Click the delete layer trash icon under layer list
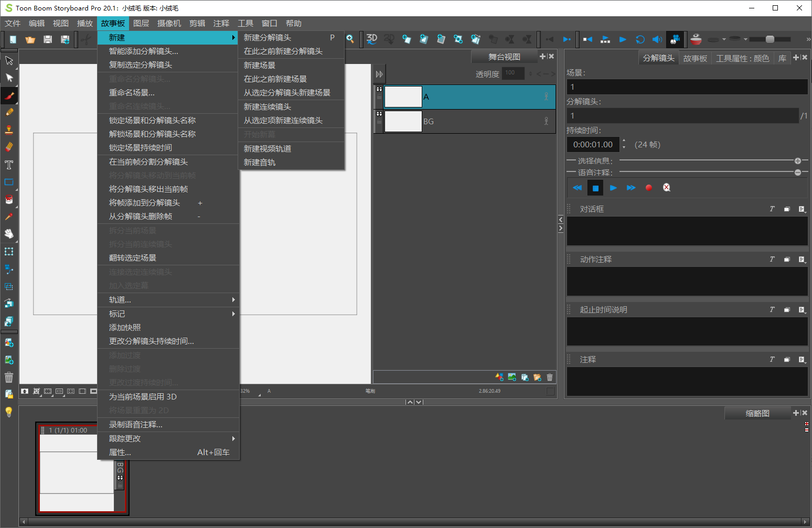Viewport: 812px width, 528px height. 550,377
